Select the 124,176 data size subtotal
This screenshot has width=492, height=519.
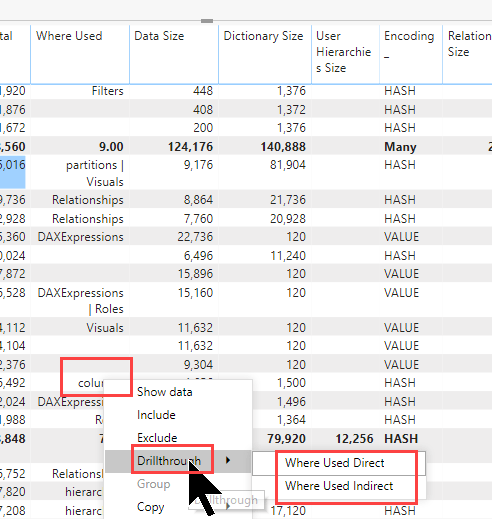tap(190, 147)
